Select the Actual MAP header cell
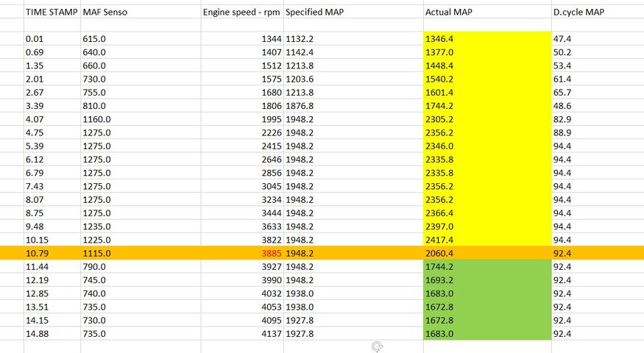 487,12
